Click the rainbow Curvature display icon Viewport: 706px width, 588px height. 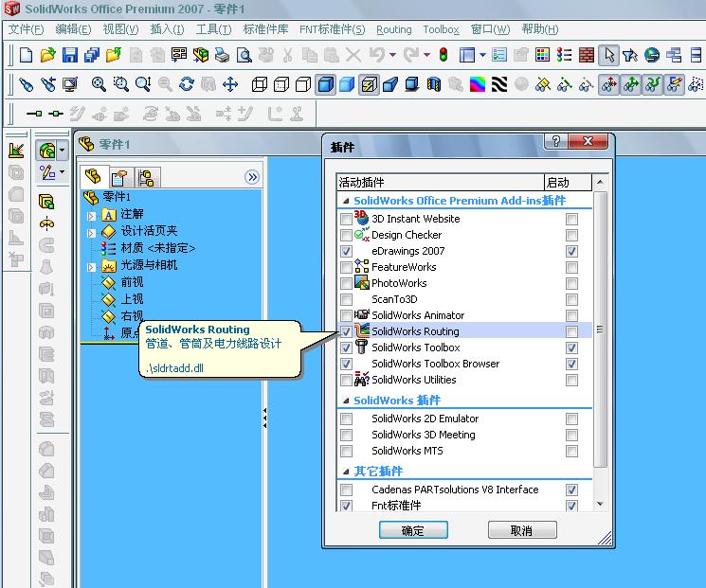tap(478, 84)
